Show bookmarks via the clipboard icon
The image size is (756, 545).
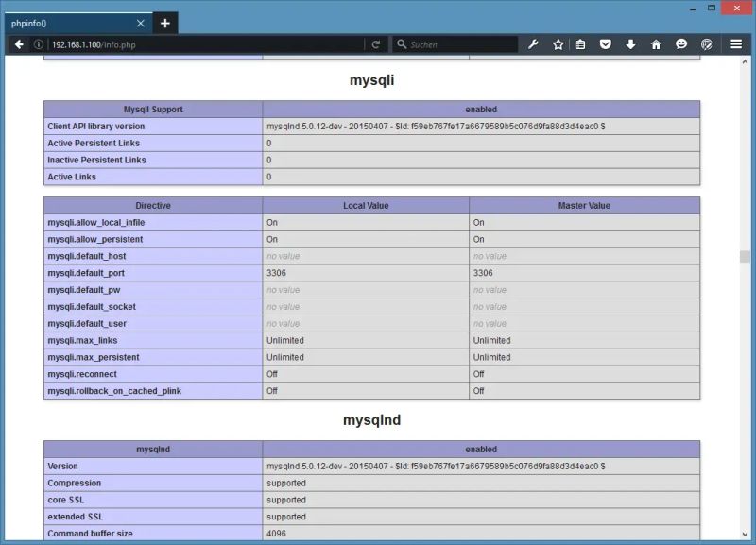tap(579, 43)
